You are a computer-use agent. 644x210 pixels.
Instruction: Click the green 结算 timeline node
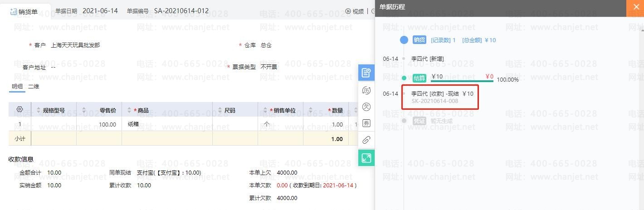(404, 78)
